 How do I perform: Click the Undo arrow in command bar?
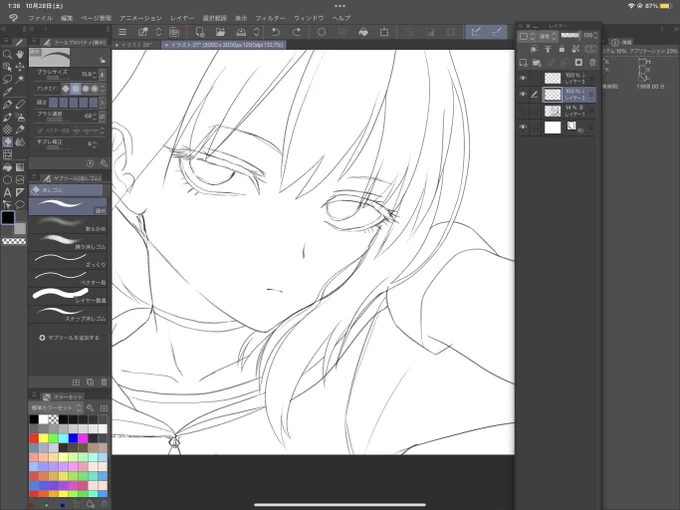(x=276, y=32)
